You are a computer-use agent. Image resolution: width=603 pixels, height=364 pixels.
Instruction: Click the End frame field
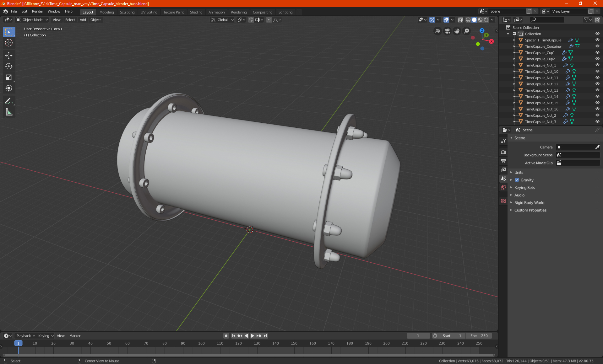(479, 336)
